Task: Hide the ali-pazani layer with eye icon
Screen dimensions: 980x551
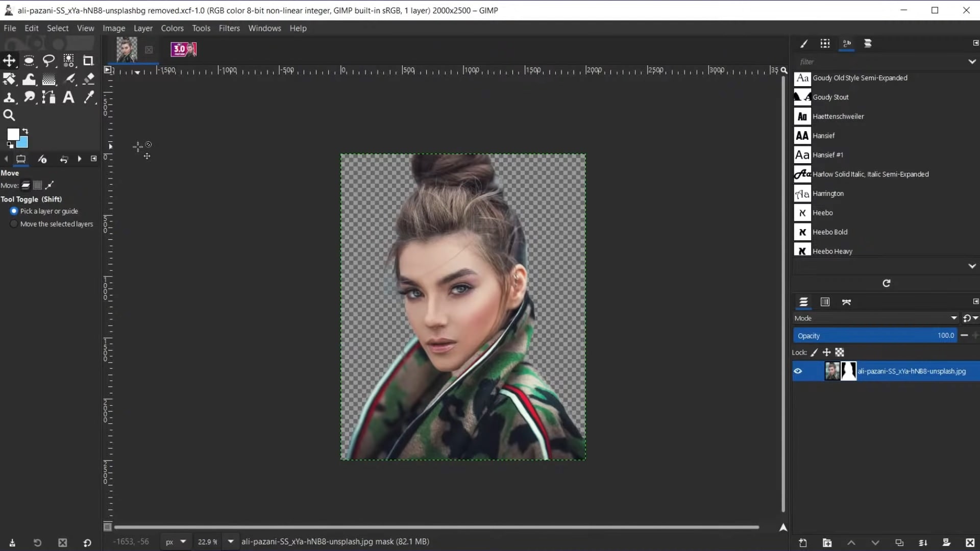Action: [798, 371]
